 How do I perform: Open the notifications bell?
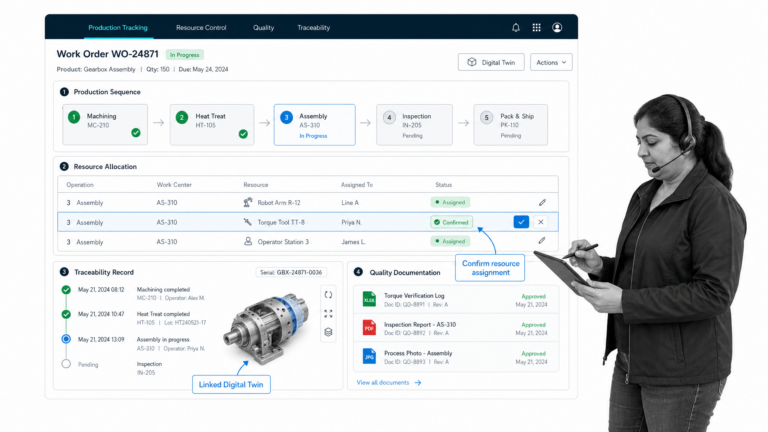516,28
